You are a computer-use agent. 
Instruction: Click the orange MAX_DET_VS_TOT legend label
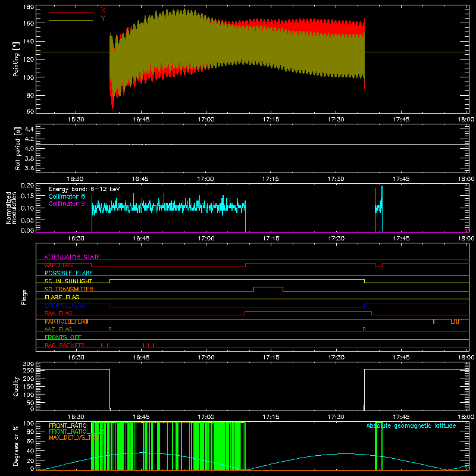click(x=73, y=438)
